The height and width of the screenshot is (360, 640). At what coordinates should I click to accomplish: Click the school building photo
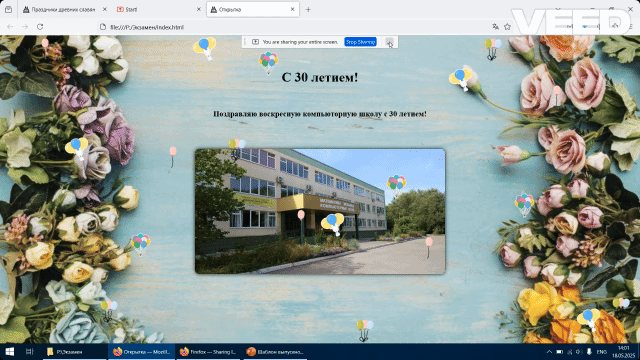click(x=320, y=211)
